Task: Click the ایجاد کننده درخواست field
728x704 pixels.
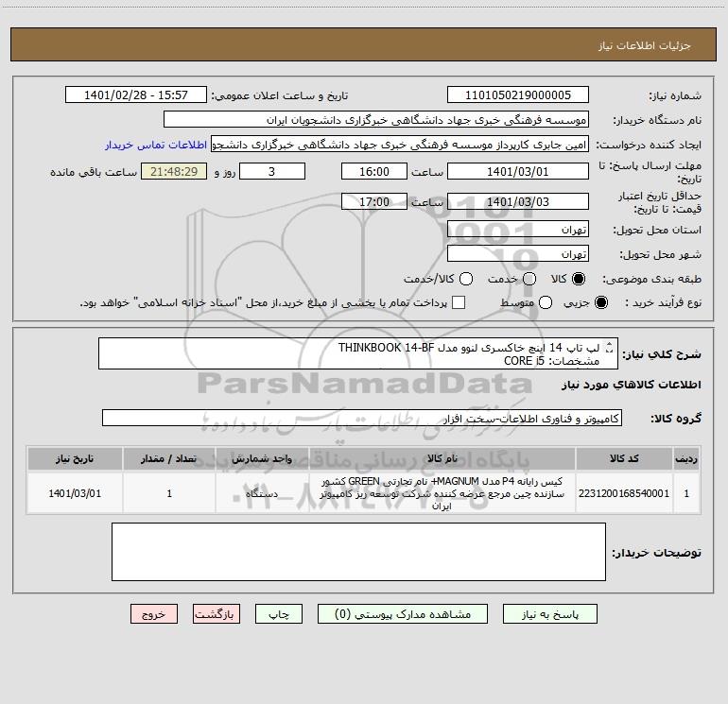Action: point(400,145)
